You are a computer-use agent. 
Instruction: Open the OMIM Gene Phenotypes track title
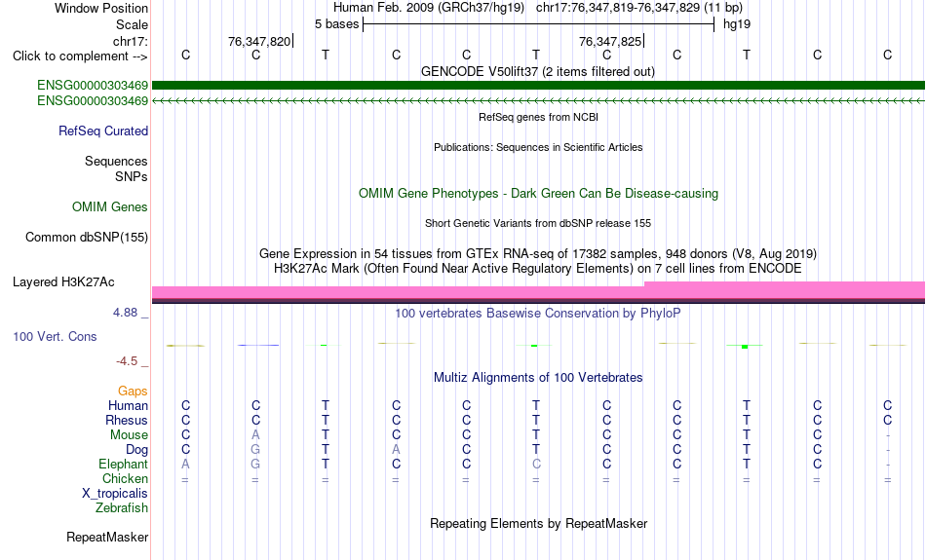[x=538, y=194]
